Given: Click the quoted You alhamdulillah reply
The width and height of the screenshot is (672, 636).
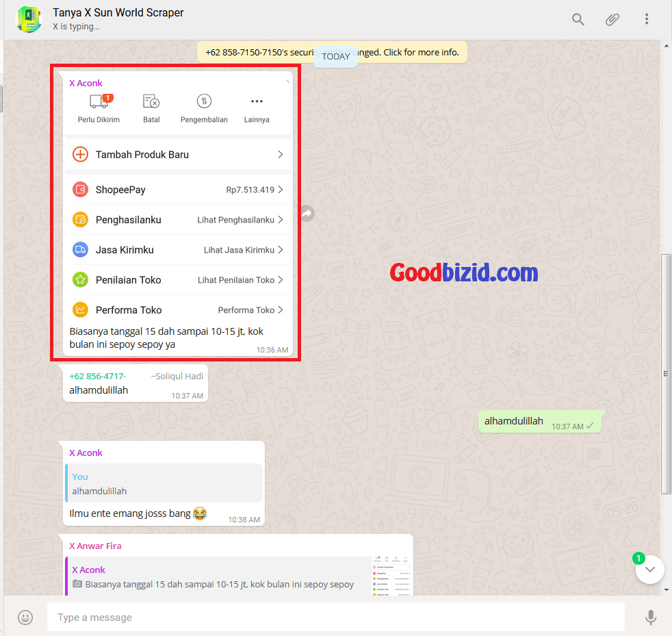Looking at the screenshot, I should click(x=164, y=483).
